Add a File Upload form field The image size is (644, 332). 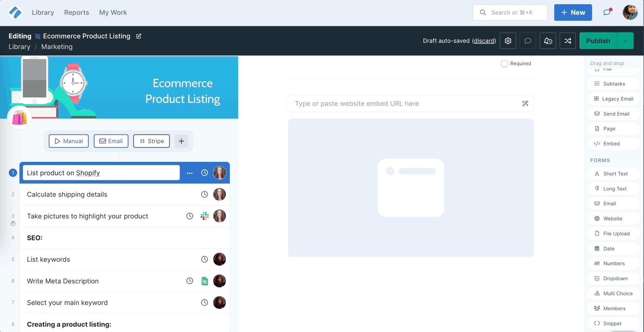click(x=614, y=234)
